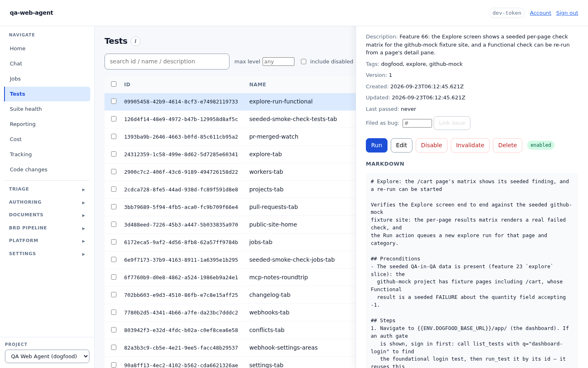Viewport: 588px width, 368px height.
Task: Click the Invalidate button
Action: coord(470,145)
